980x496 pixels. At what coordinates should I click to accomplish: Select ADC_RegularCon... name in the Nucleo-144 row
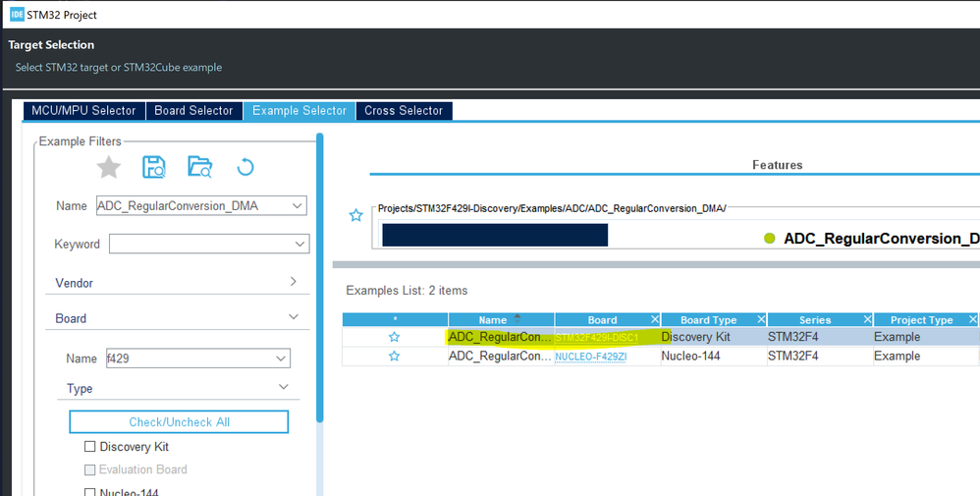coord(501,356)
